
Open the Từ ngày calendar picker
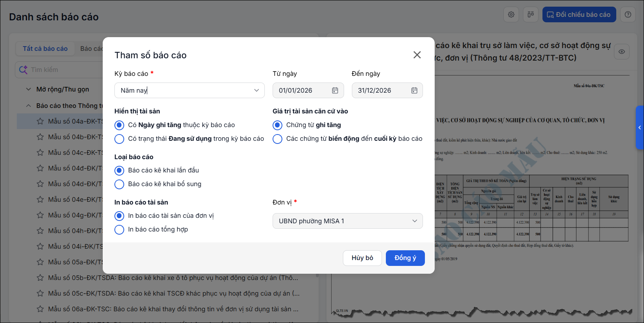[335, 90]
